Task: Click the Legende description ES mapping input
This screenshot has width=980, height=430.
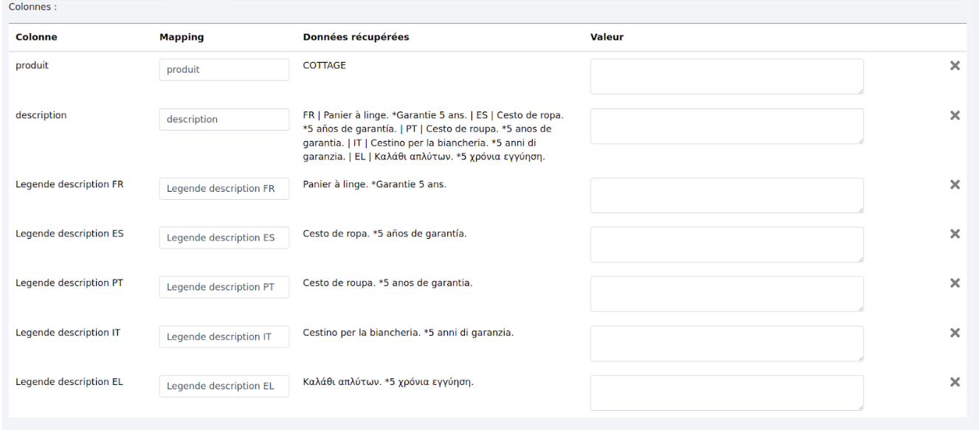Action: pyautogui.click(x=224, y=238)
